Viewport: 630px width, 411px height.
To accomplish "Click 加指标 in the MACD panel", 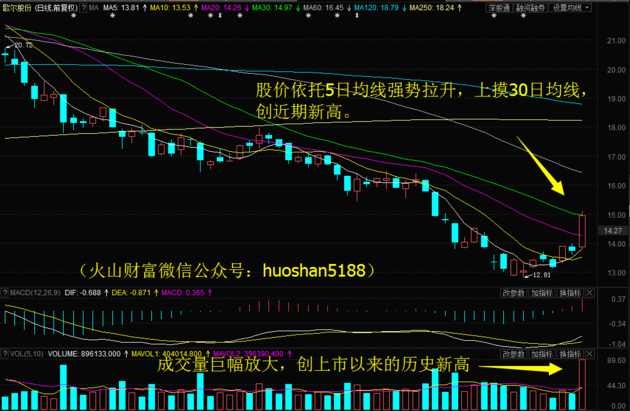I will tap(541, 293).
